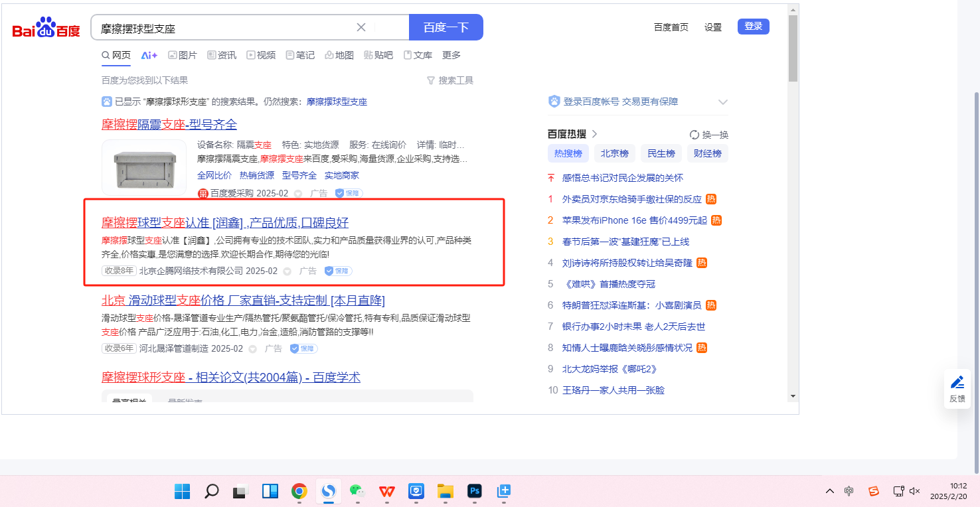Image resolution: width=980 pixels, height=507 pixels.
Task: Switch to the 图片 search tab
Action: coord(183,55)
